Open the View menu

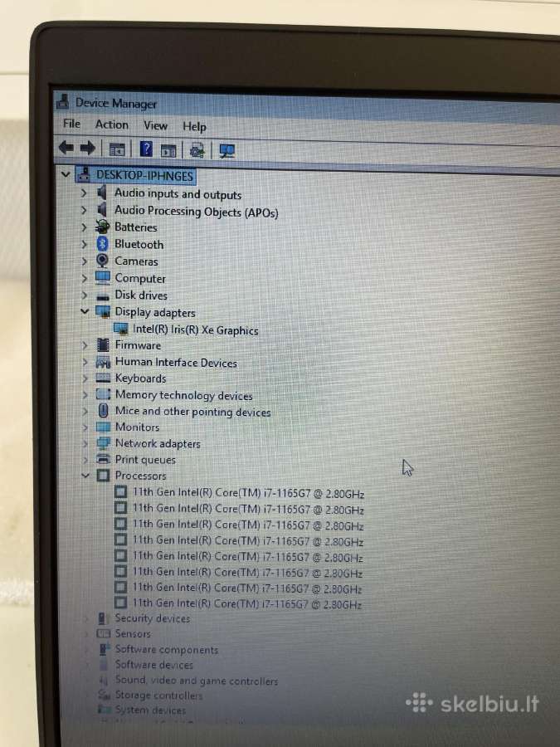tap(156, 126)
